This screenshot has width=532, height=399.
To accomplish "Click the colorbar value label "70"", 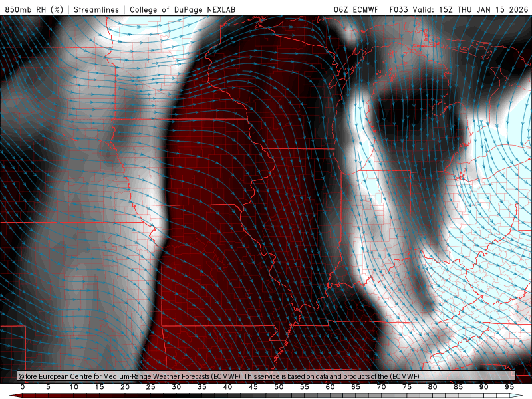I will [381, 387].
